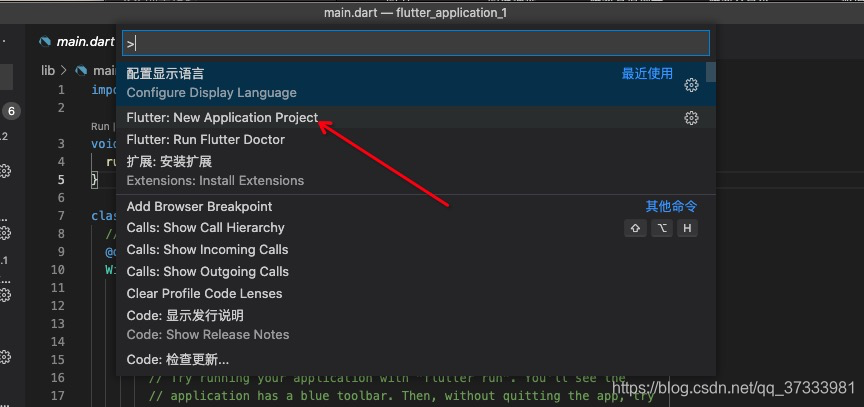The height and width of the screenshot is (407, 864).
Task: Click line number 11 in the gutter
Action: (58, 287)
